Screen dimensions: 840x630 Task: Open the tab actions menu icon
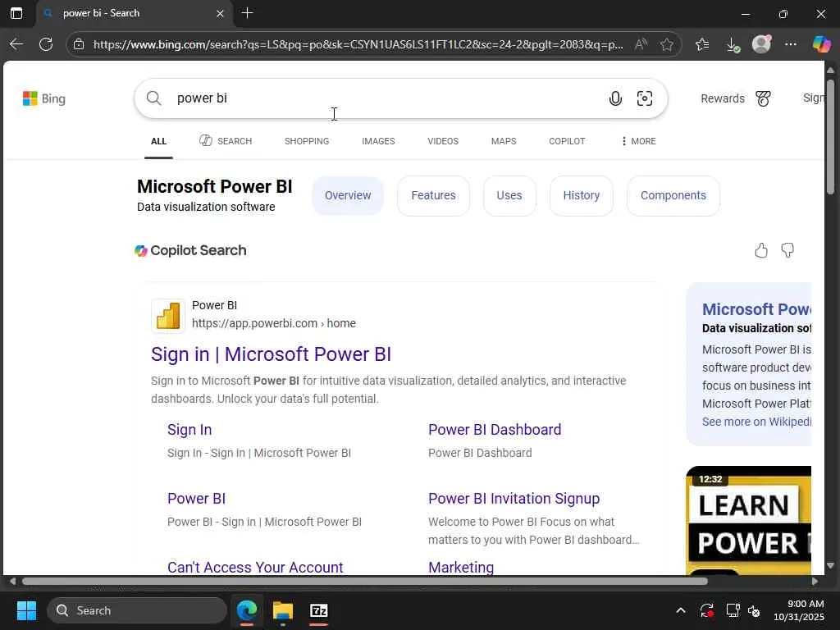pyautogui.click(x=16, y=13)
